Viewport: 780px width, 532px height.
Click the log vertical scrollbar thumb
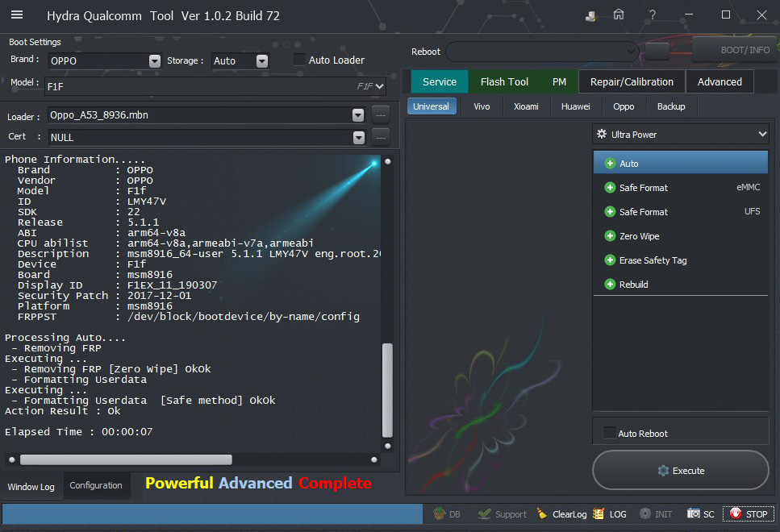tap(387, 390)
